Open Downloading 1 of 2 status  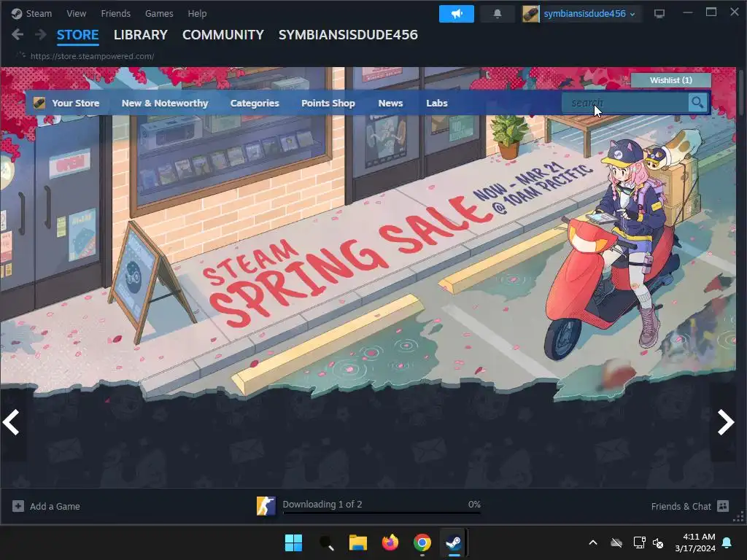click(322, 504)
